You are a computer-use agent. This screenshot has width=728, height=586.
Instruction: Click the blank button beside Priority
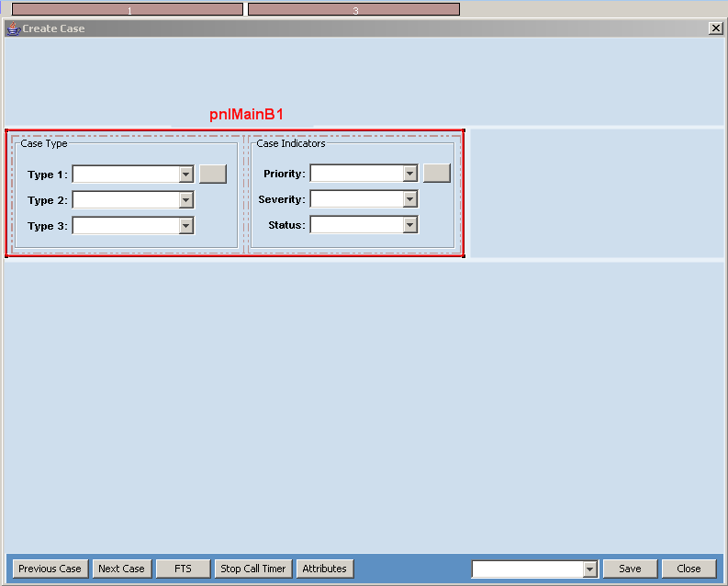[437, 174]
